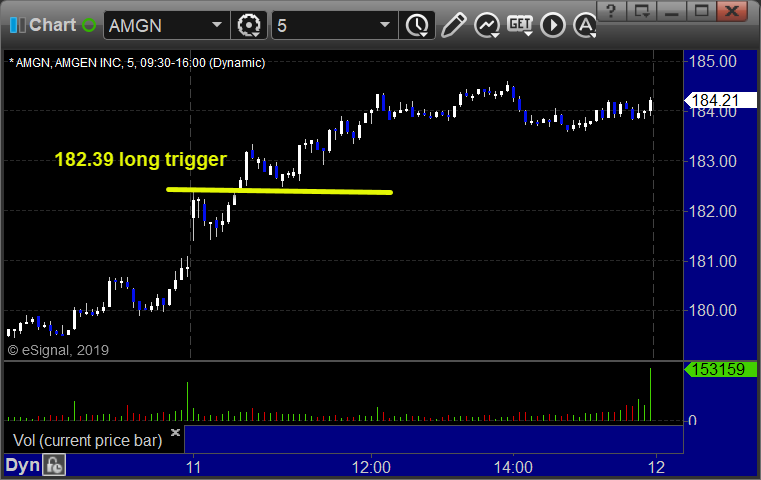Click the 14:00 time axis label
The image size is (761, 480).
click(x=513, y=467)
